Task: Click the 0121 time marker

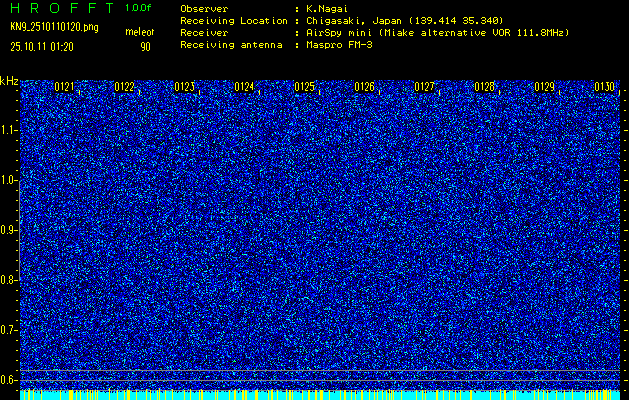Action: pos(65,88)
